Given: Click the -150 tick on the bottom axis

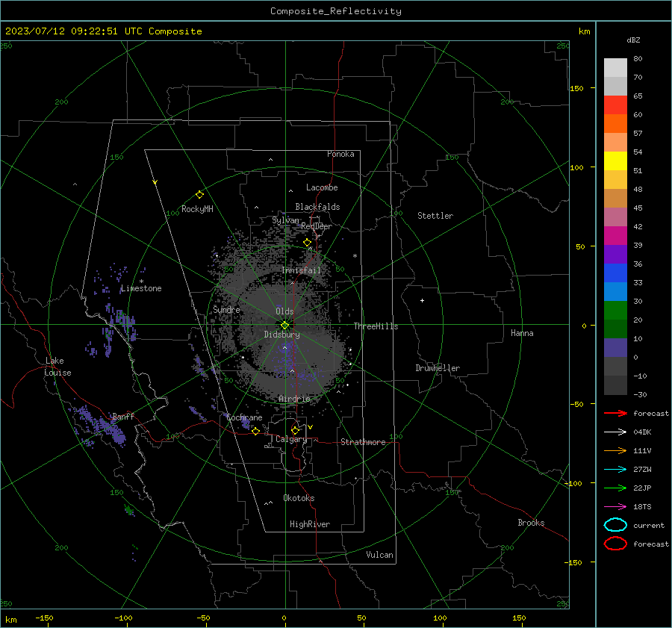Looking at the screenshot, I should point(44,618).
